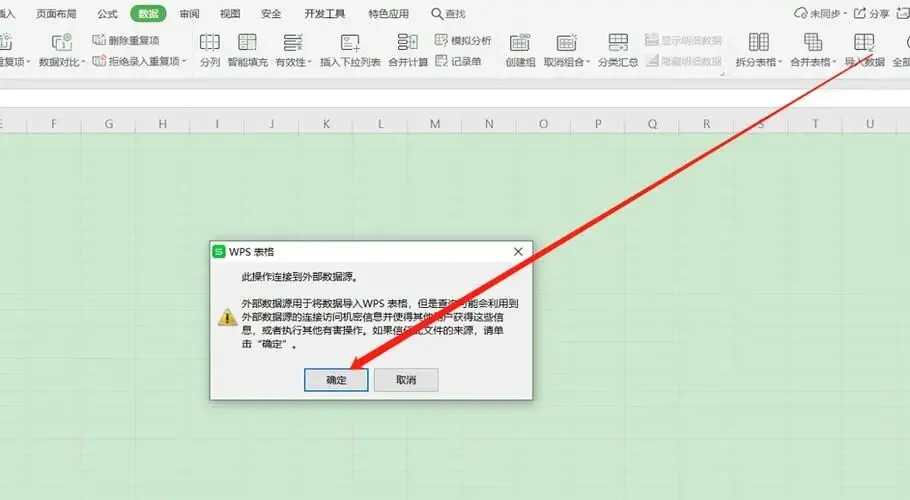Screen dimensions: 910x500
Task: Click the 分类汇总 subtotal icon
Action: pos(618,42)
